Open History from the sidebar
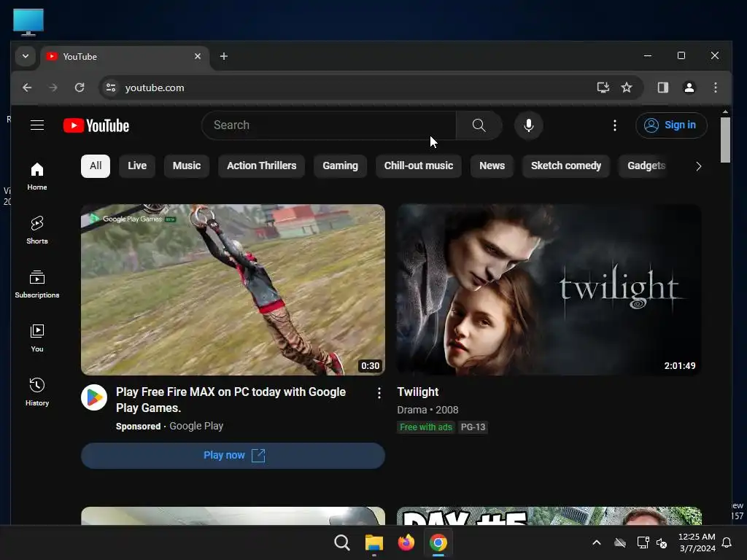Screen dimensions: 747x560 pyautogui.click(x=37, y=392)
